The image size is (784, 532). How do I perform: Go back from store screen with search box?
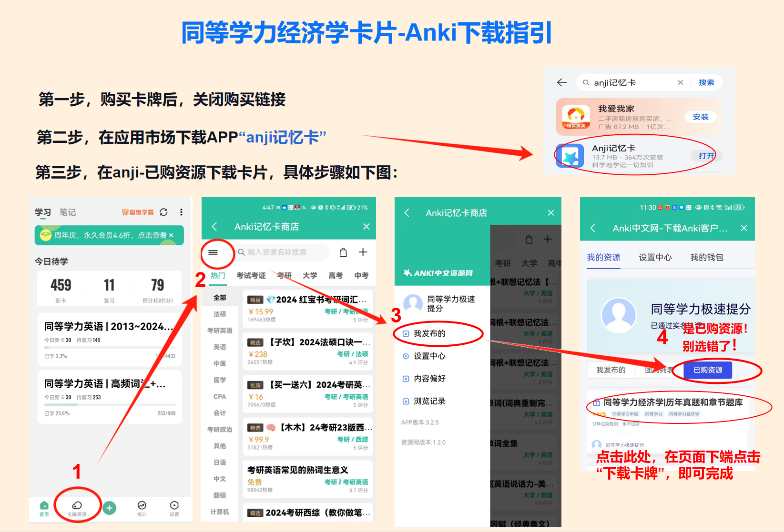coord(214,226)
